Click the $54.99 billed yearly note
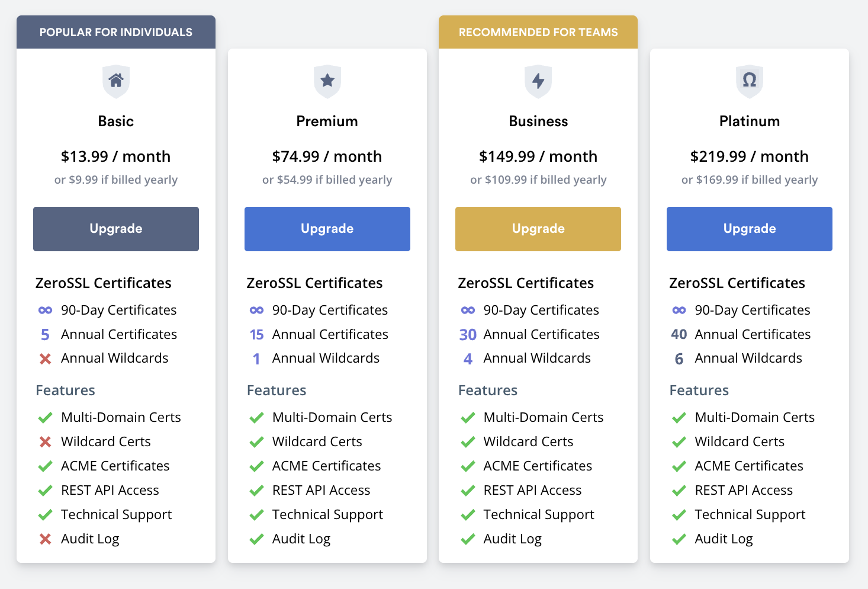This screenshot has width=868, height=589. tap(327, 180)
